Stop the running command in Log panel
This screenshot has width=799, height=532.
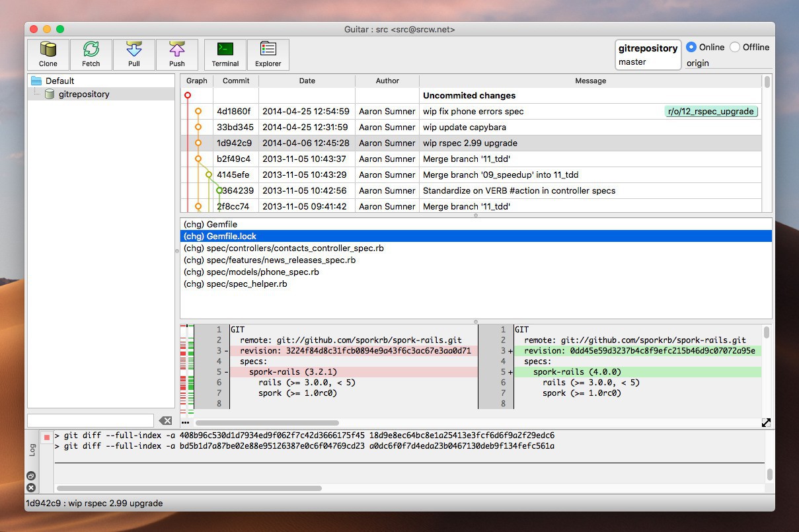[46, 437]
